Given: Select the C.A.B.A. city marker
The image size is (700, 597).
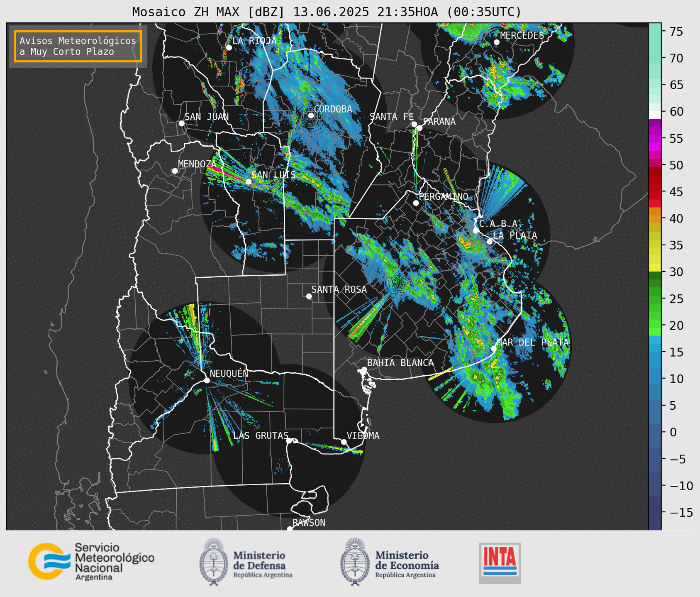Looking at the screenshot, I should (x=476, y=230).
